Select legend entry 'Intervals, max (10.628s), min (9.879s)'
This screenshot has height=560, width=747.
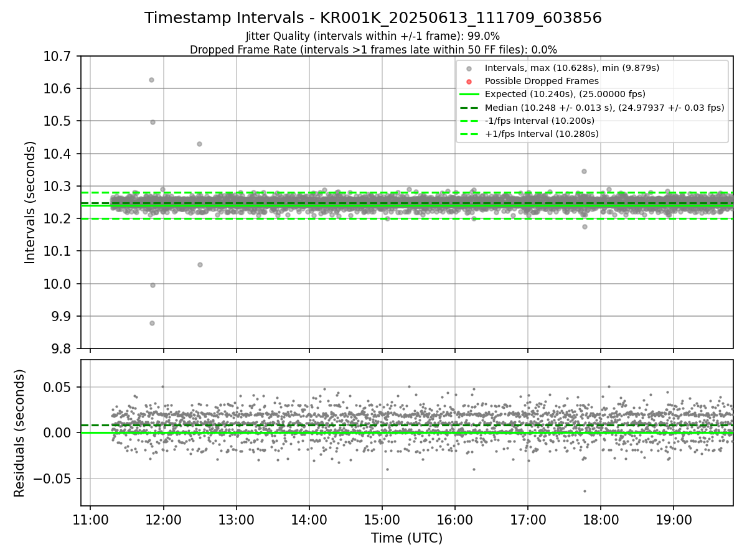click(571, 68)
